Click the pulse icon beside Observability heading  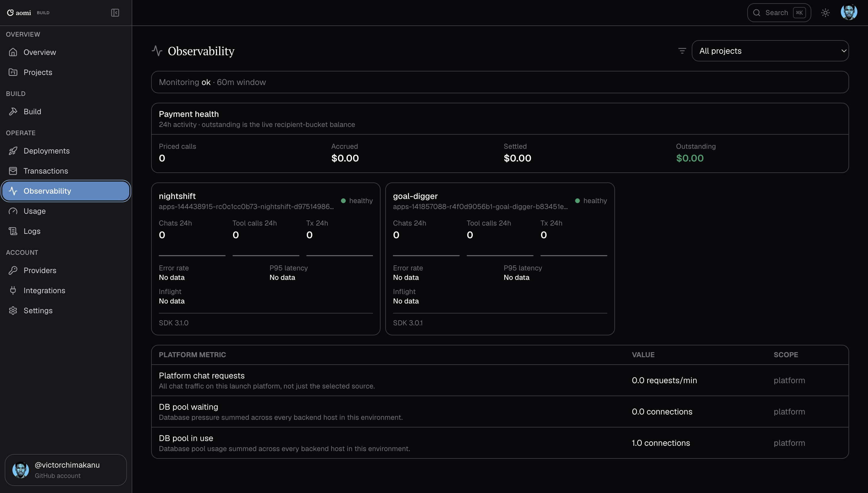pos(157,51)
